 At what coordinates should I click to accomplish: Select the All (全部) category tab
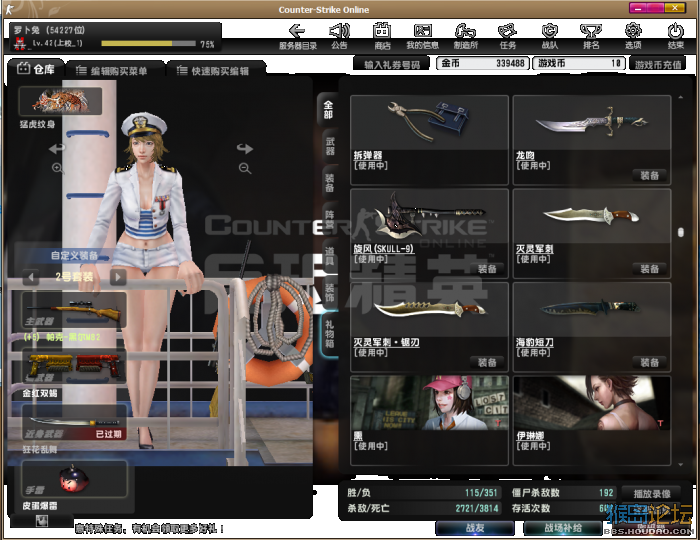[329, 109]
